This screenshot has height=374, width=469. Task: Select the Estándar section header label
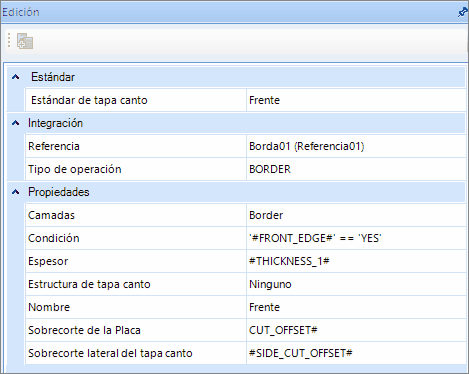53,77
